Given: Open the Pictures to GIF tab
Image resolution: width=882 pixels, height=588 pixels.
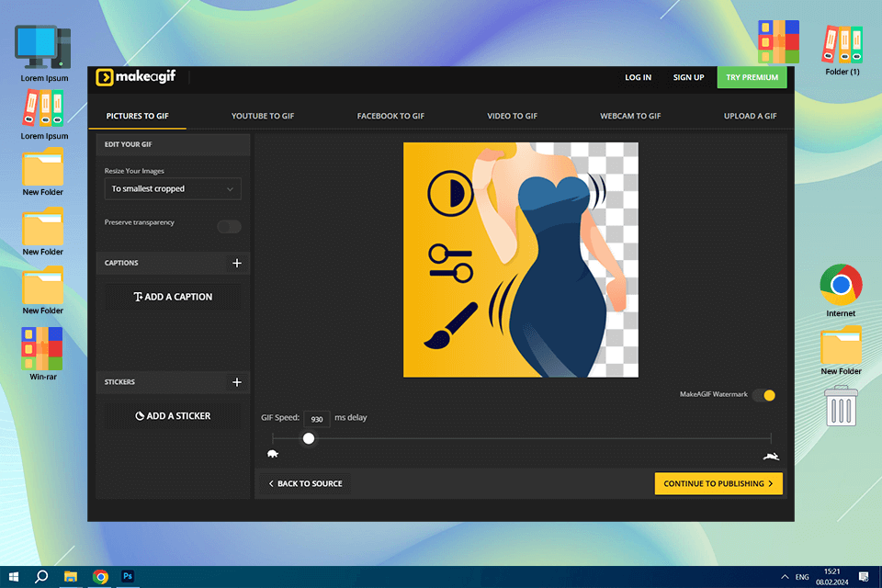Looking at the screenshot, I should (x=137, y=116).
